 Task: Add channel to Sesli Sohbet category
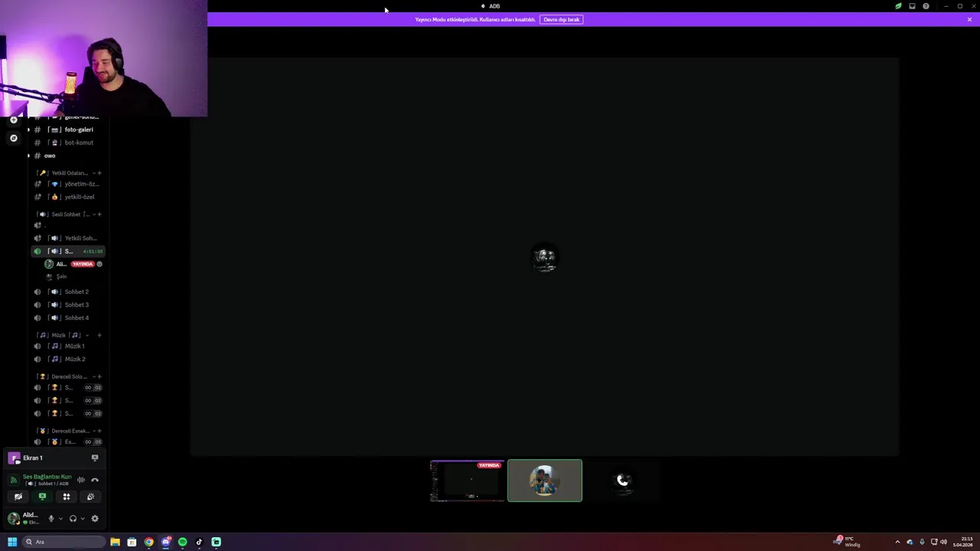[x=100, y=214]
